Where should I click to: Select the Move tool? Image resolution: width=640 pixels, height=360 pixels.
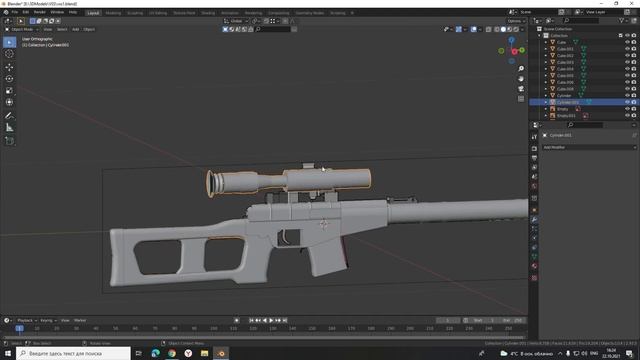tap(9, 67)
